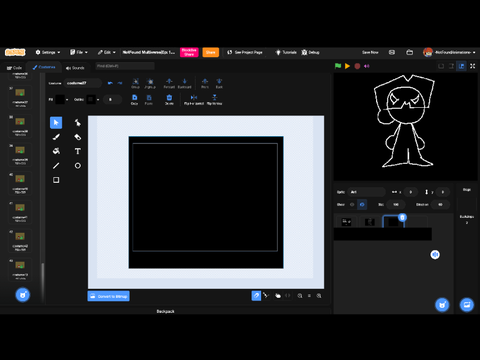Screen dimensions: 480x360
Task: Pick the Text tool
Action: (77, 151)
